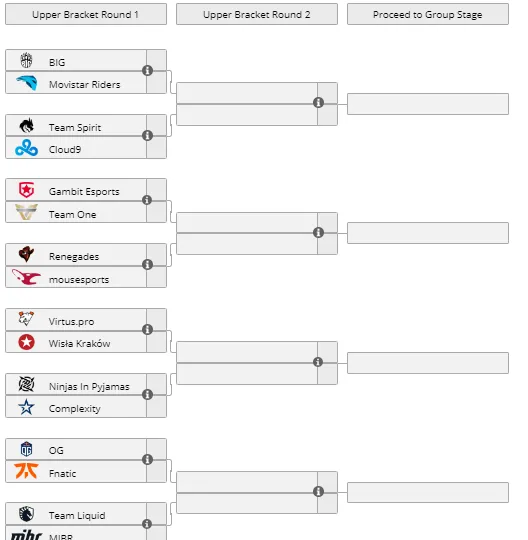This screenshot has width=528, height=540.
Task: Show match info for OG vs Fnatic
Action: tap(147, 459)
